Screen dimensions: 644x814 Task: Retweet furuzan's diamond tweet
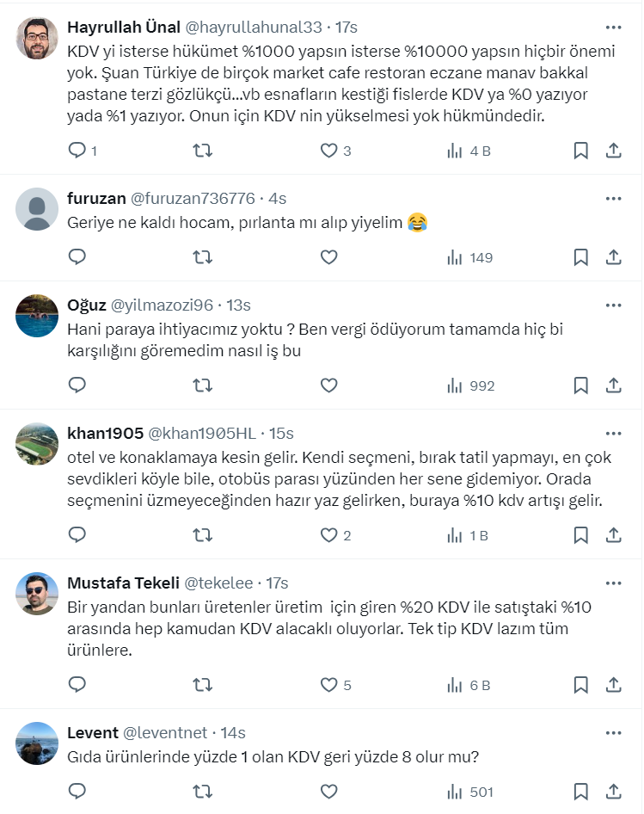click(202, 257)
